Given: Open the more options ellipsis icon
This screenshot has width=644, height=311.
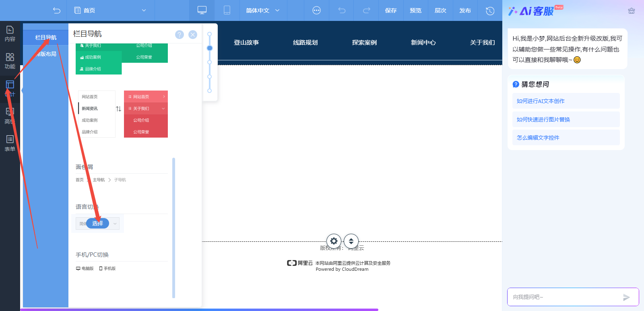Looking at the screenshot, I should (x=317, y=10).
